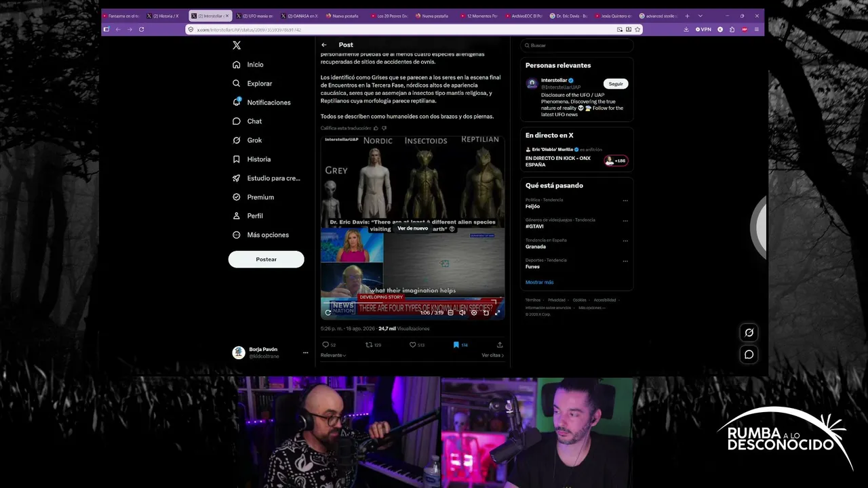Mute the video with the speaker icon
The image size is (868, 488).
(462, 312)
